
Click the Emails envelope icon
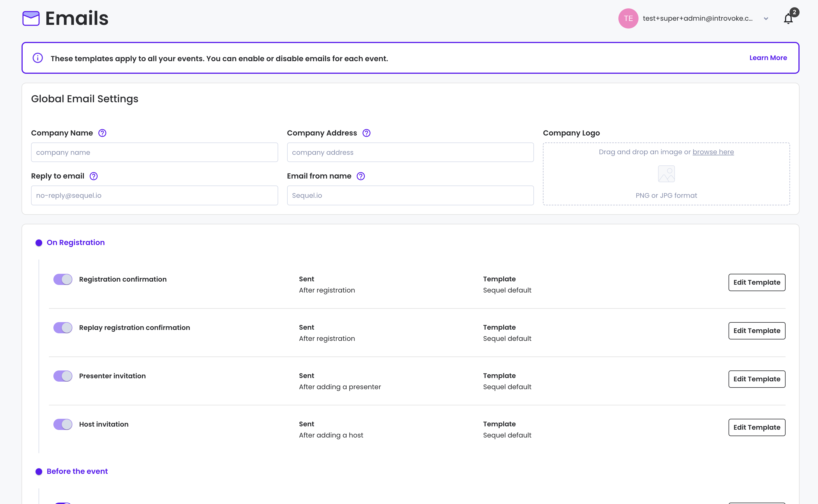pyautogui.click(x=31, y=18)
